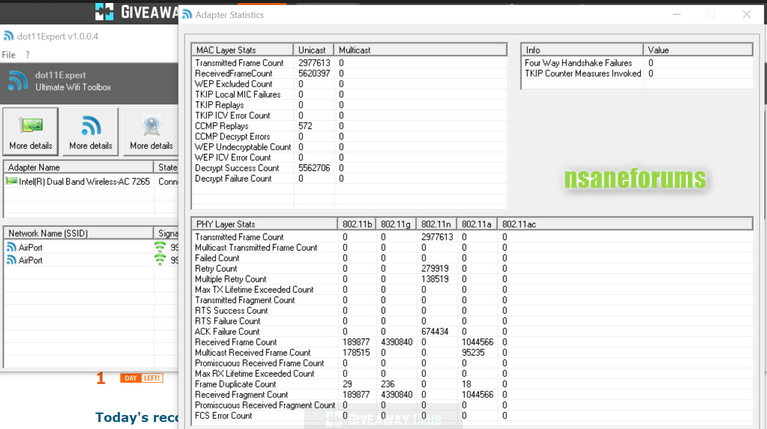The image size is (767, 429).
Task: Click the Multicast Received 802.11b value 178515
Action: 356,353
